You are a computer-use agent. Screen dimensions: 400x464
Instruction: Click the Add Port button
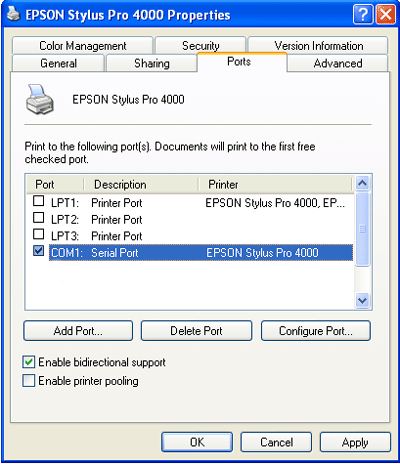click(78, 331)
